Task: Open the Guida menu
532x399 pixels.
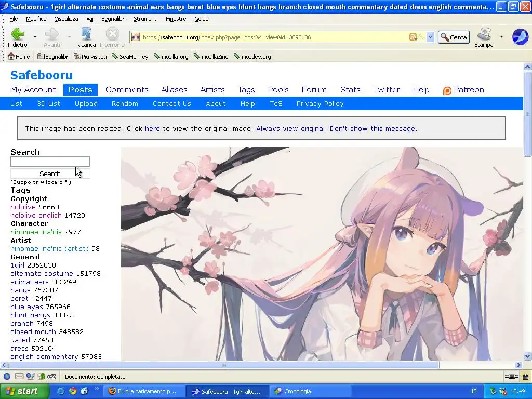Action: [x=201, y=19]
